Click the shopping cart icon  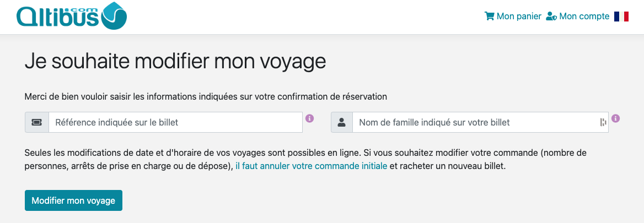point(489,17)
